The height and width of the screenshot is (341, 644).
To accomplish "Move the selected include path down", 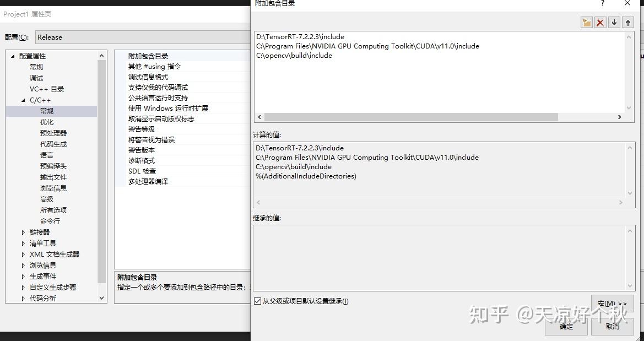I will tap(614, 22).
